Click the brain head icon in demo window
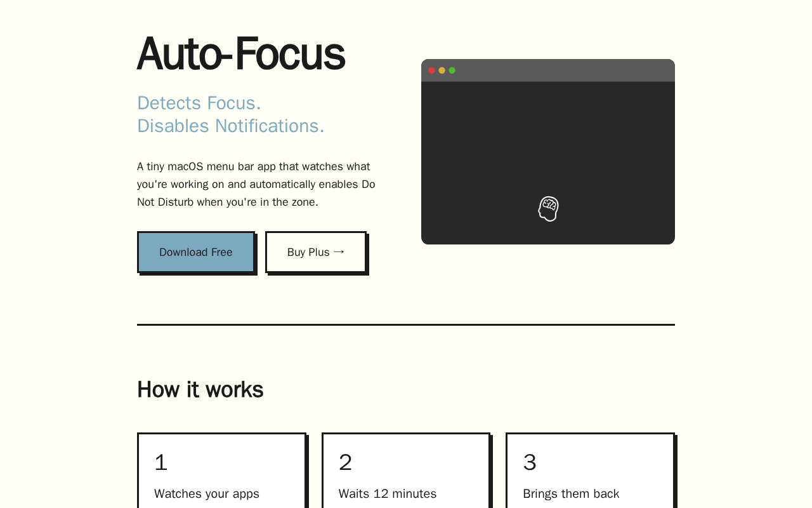The width and height of the screenshot is (812, 508). [x=548, y=209]
